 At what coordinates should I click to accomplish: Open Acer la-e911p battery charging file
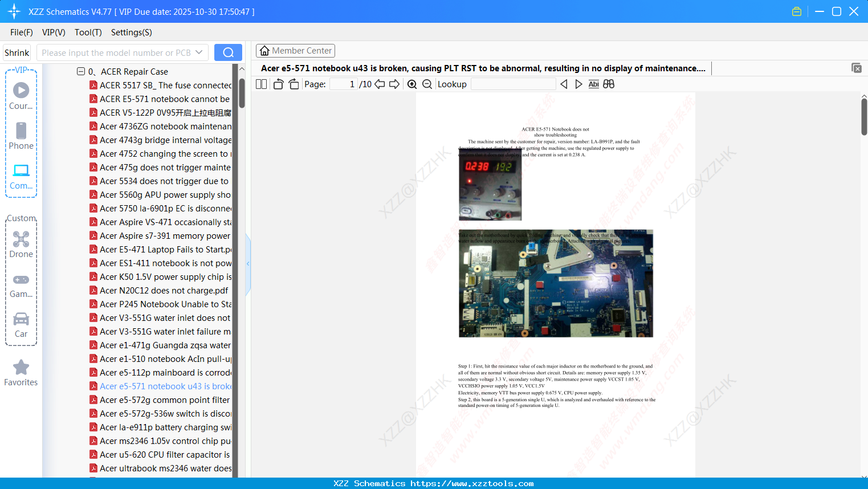(160, 427)
